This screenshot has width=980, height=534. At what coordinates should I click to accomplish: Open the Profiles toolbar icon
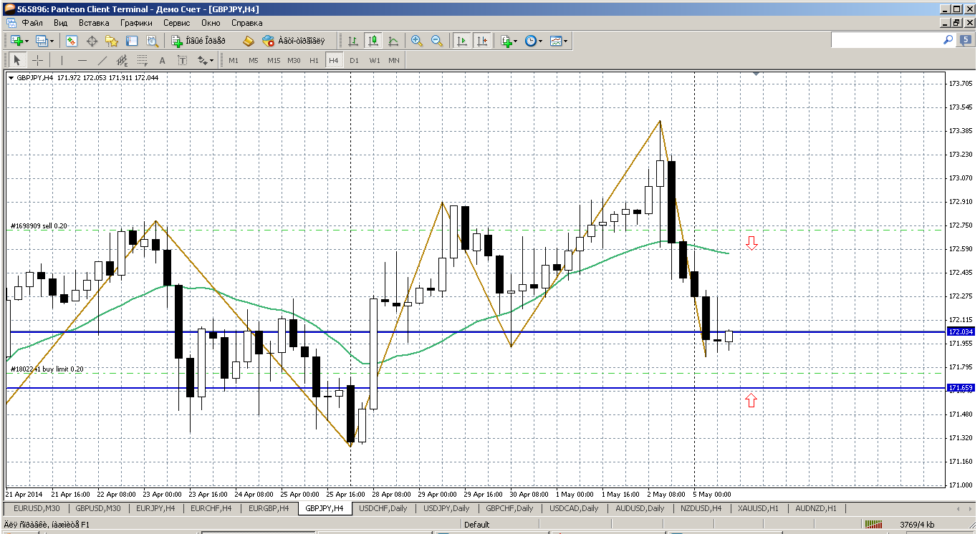(x=41, y=41)
